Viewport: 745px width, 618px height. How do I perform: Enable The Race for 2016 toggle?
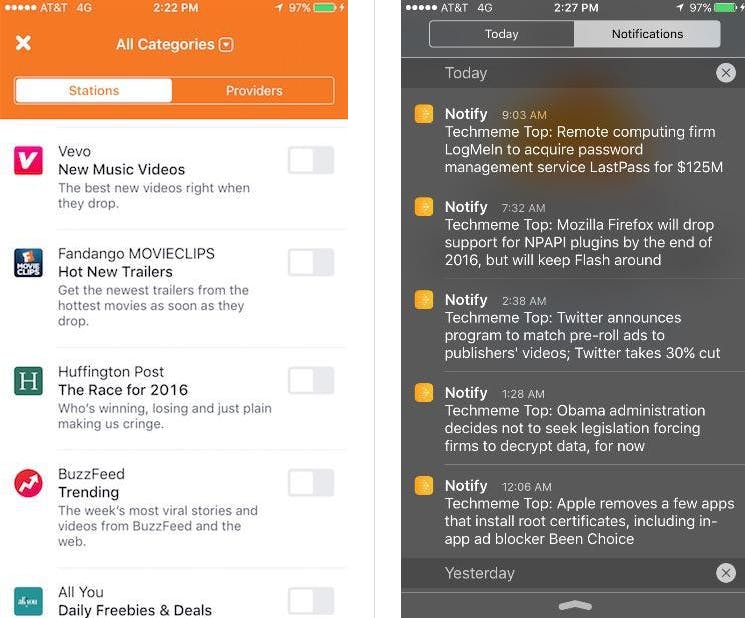(311, 380)
